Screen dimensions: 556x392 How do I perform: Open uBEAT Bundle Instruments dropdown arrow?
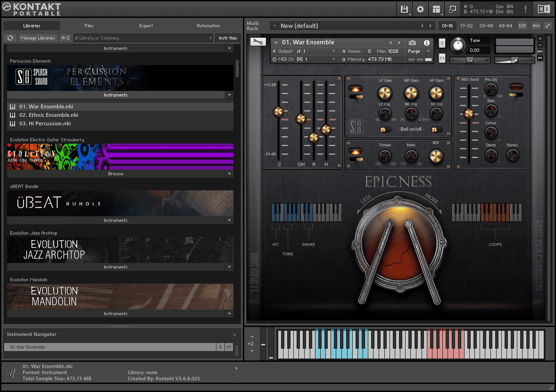tap(229, 220)
